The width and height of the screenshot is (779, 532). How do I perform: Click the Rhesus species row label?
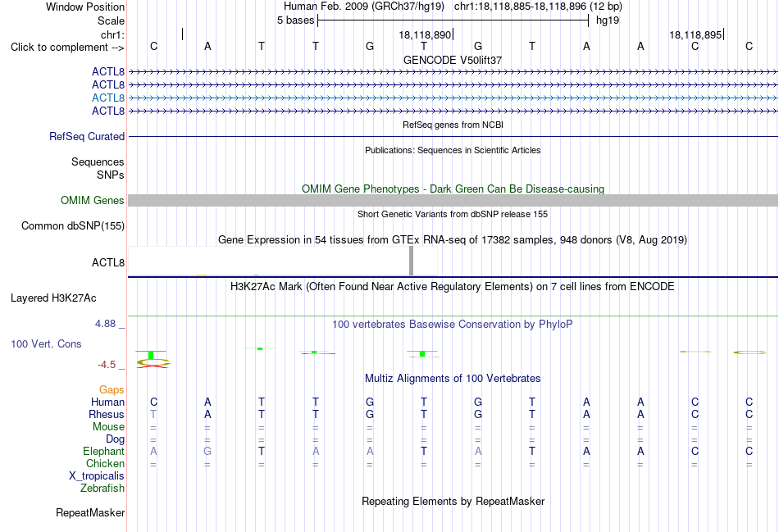[107, 414]
